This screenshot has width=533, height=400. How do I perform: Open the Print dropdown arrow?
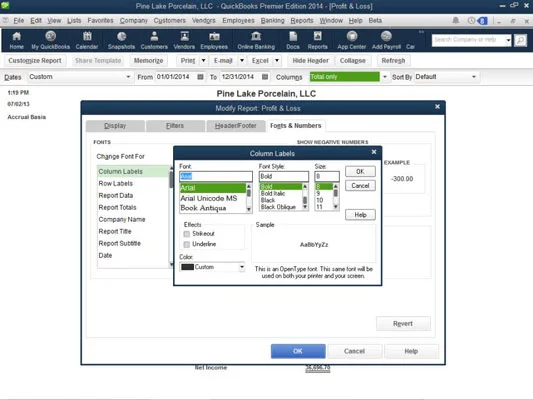tap(204, 60)
